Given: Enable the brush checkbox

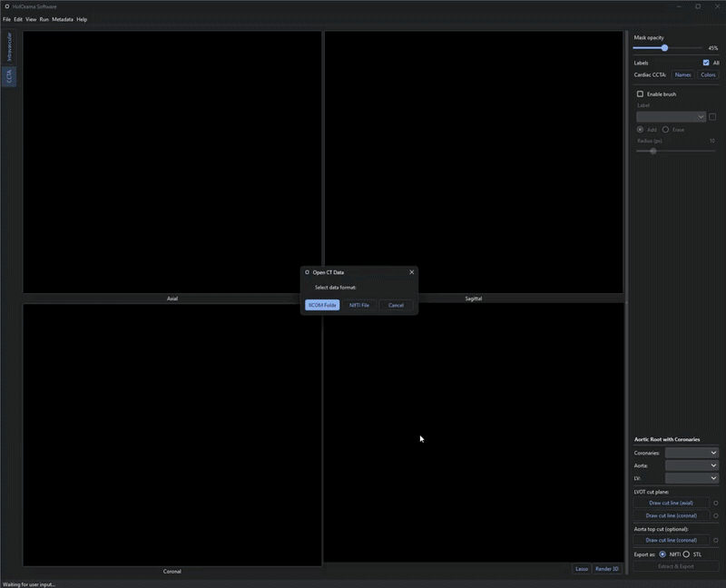Looking at the screenshot, I should (x=640, y=94).
